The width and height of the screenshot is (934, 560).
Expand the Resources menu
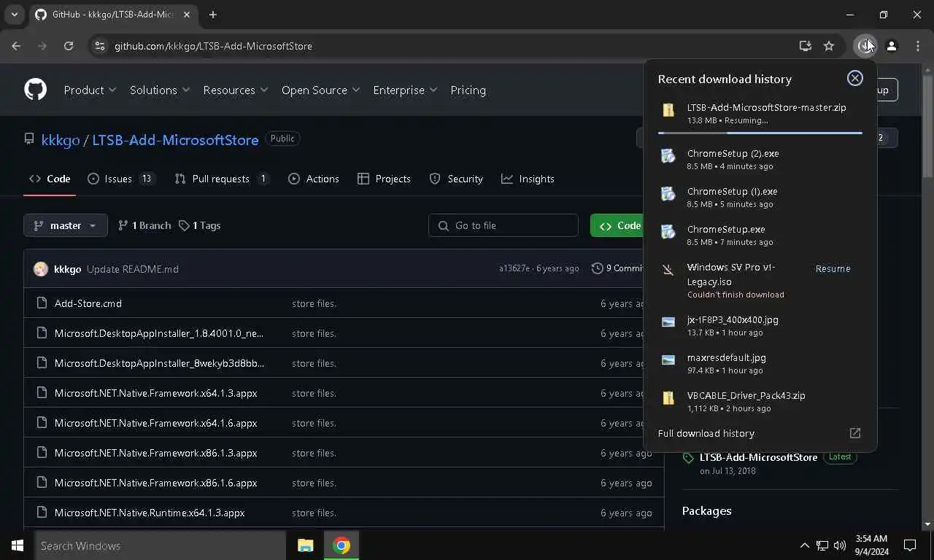[x=236, y=90]
